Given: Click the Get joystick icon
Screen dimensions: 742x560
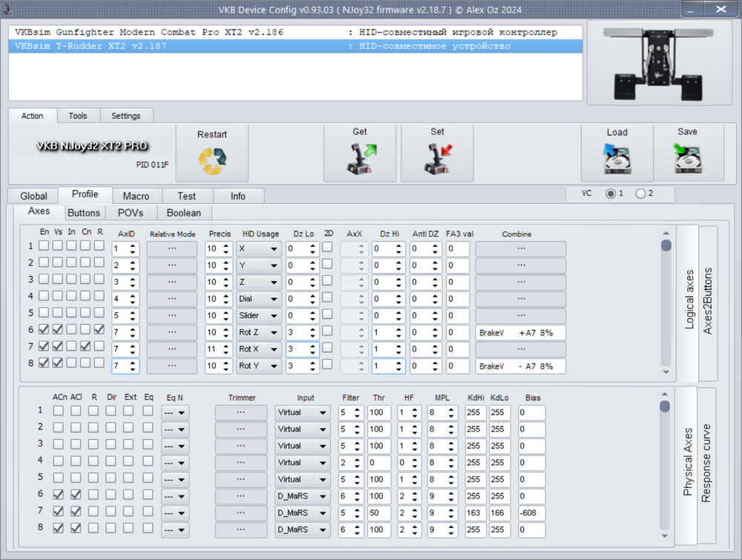Looking at the screenshot, I should (x=361, y=159).
